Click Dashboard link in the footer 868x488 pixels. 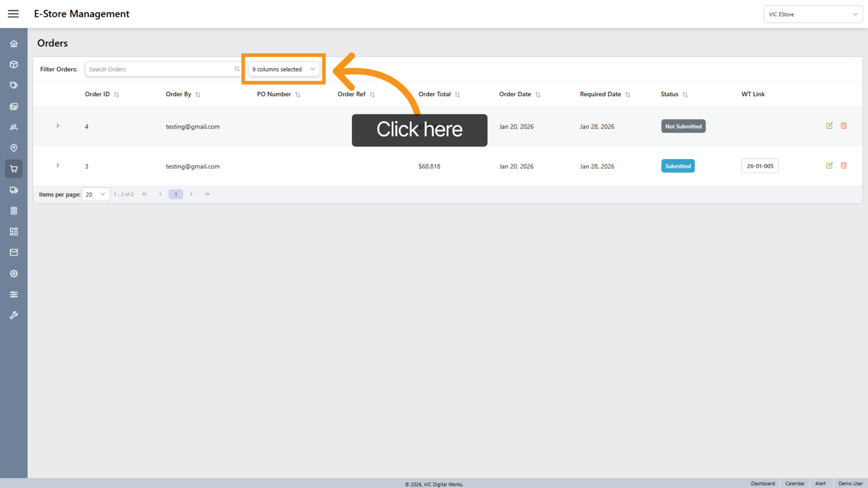point(763,483)
